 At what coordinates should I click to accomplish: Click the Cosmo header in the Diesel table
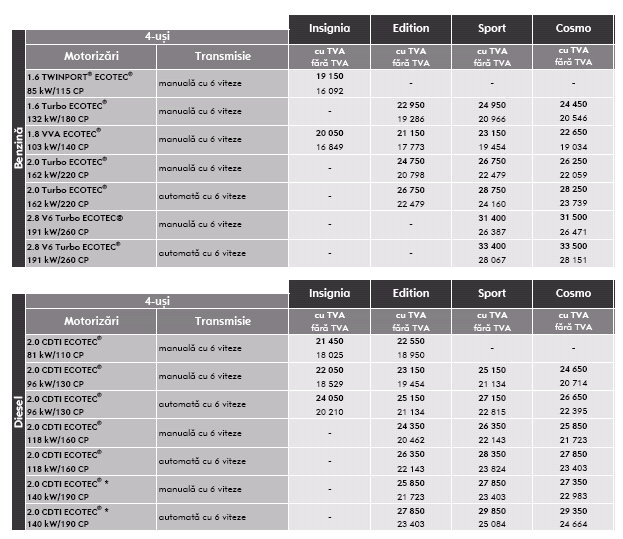[x=573, y=293]
